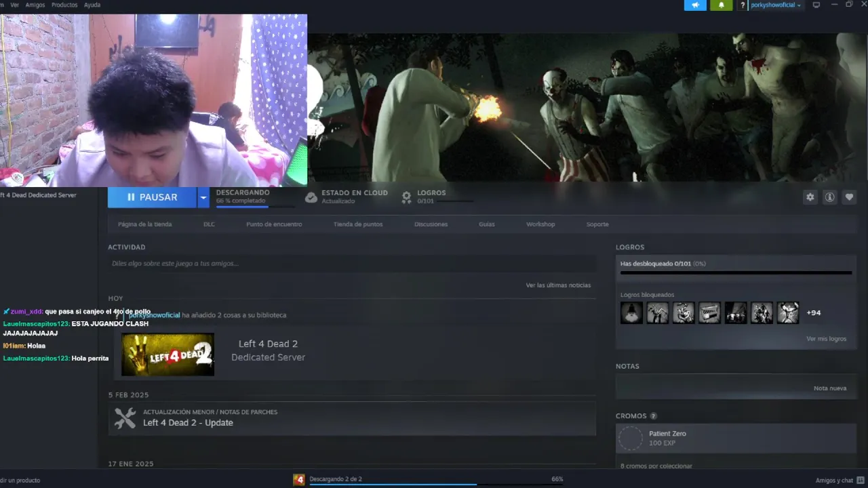The width and height of the screenshot is (868, 488).
Task: Click Ver las últimas noticias link
Action: pyautogui.click(x=558, y=285)
